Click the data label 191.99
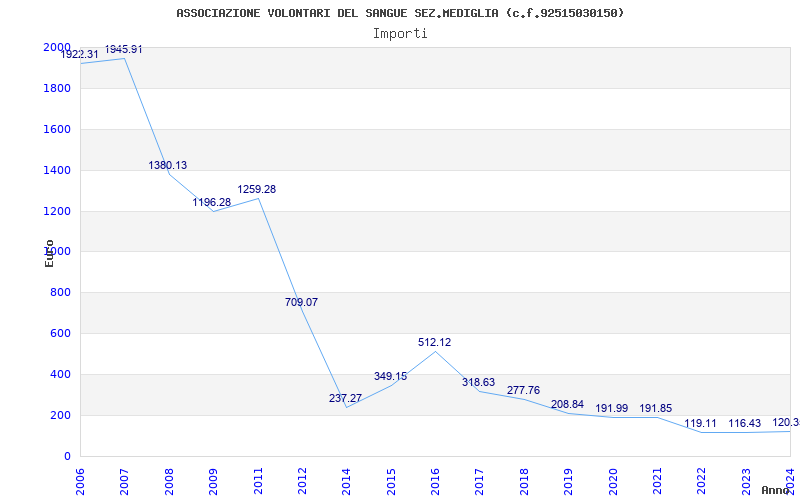Image resolution: width=800 pixels, height=500 pixels. [x=612, y=408]
